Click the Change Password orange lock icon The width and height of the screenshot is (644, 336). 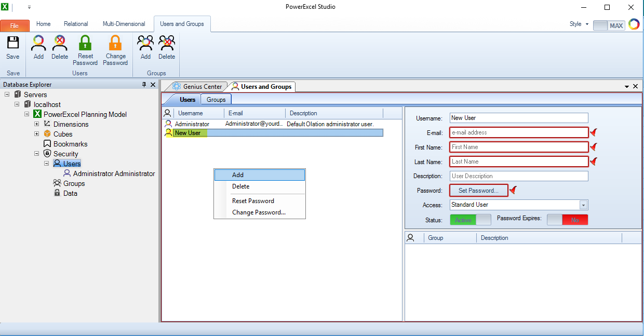click(x=115, y=43)
